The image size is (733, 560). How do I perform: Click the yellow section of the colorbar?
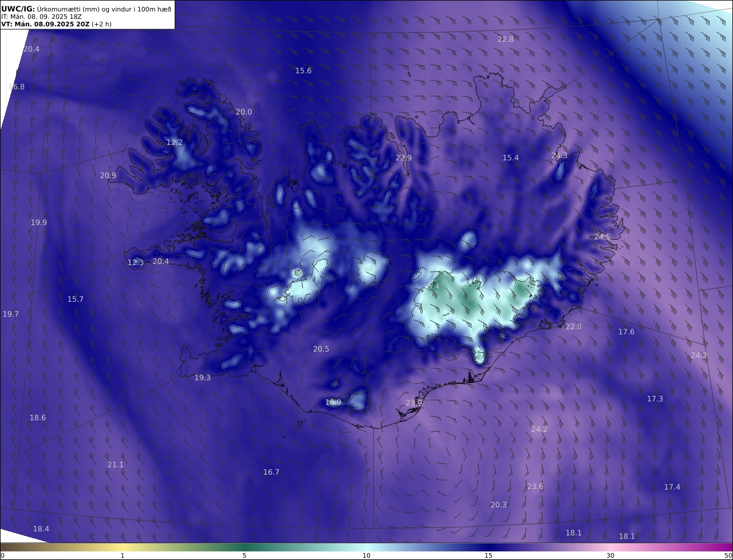123,547
